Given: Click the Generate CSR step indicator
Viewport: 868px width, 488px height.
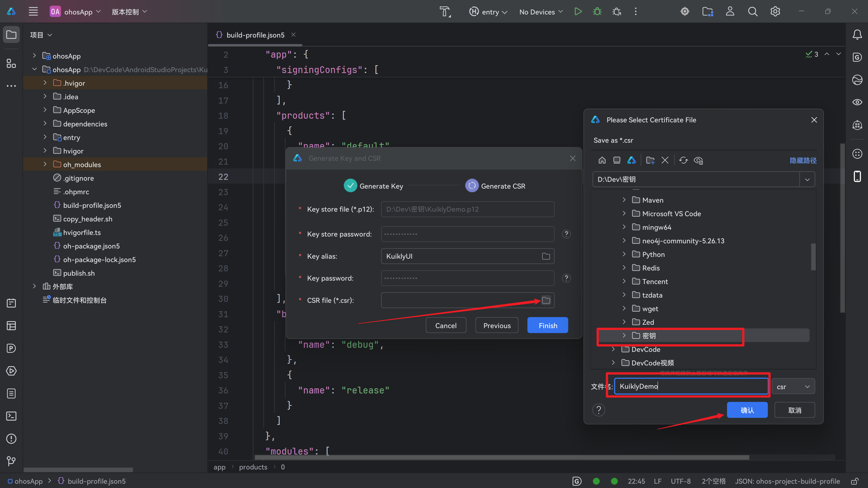Looking at the screenshot, I should pos(472,186).
